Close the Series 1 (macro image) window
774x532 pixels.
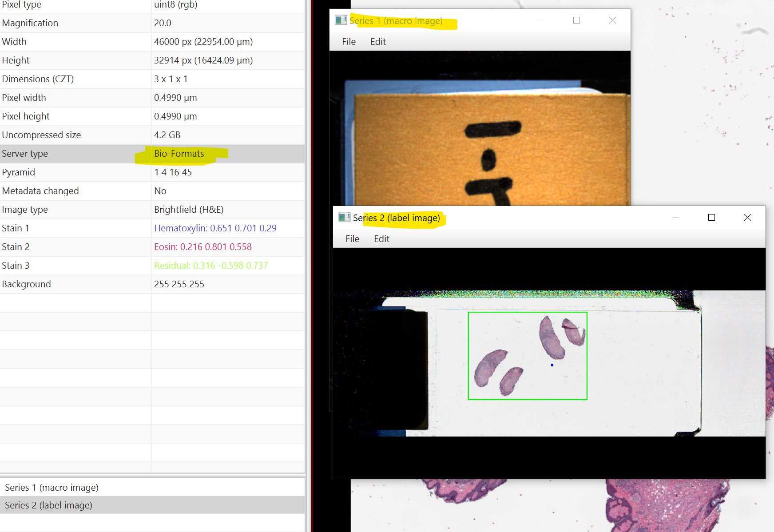point(612,20)
